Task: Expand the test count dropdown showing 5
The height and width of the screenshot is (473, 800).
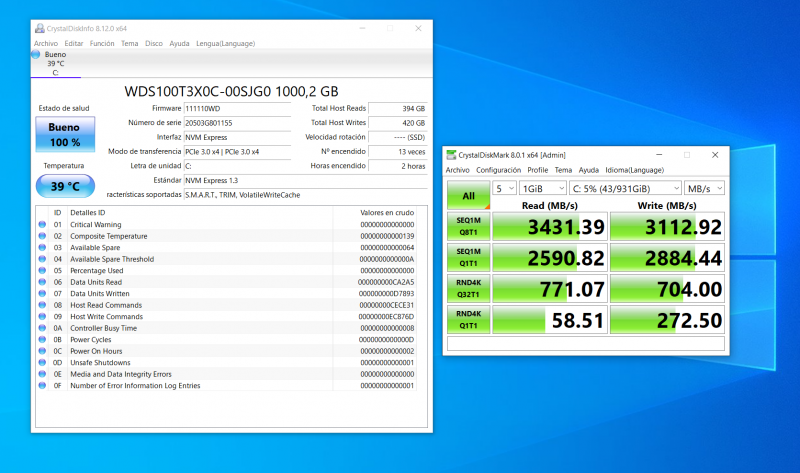Action: (x=504, y=189)
